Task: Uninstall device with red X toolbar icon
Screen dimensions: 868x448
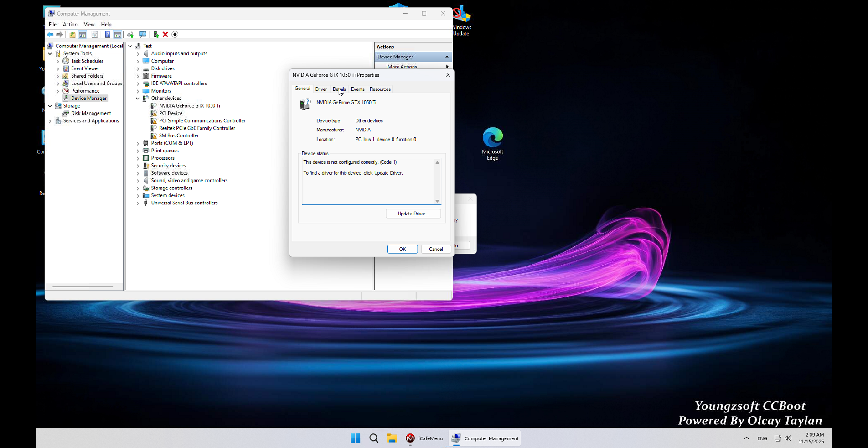Action: click(165, 34)
